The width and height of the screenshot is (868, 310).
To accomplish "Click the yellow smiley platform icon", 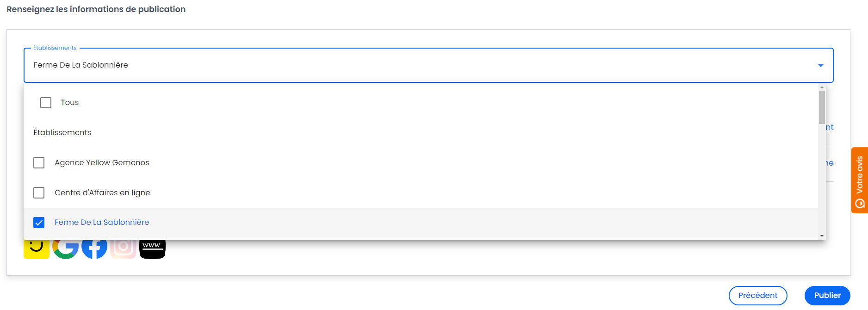I will [37, 249].
